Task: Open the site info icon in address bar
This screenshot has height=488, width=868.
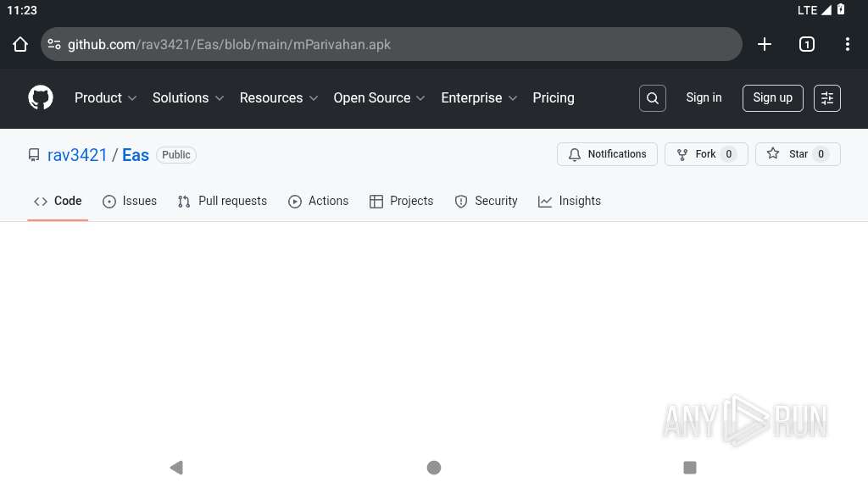Action: coord(54,44)
